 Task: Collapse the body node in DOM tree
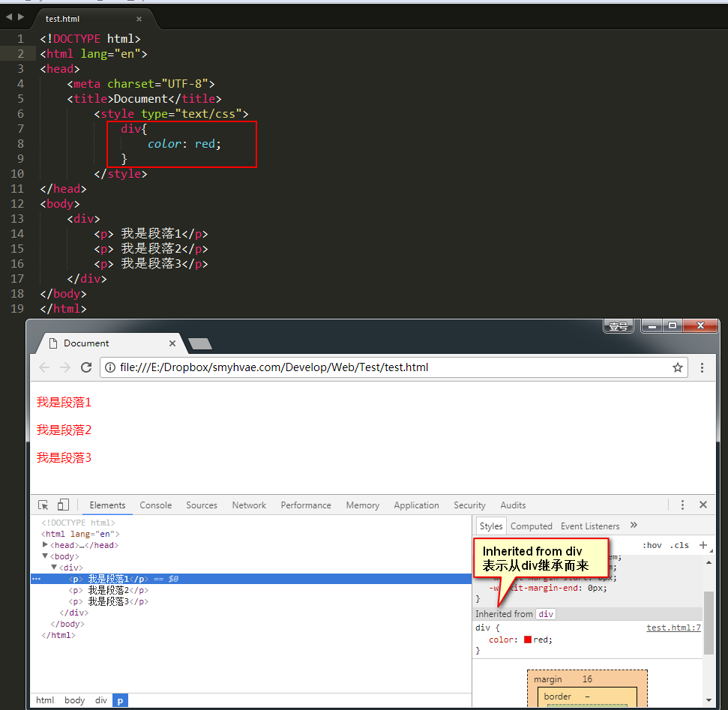45,556
